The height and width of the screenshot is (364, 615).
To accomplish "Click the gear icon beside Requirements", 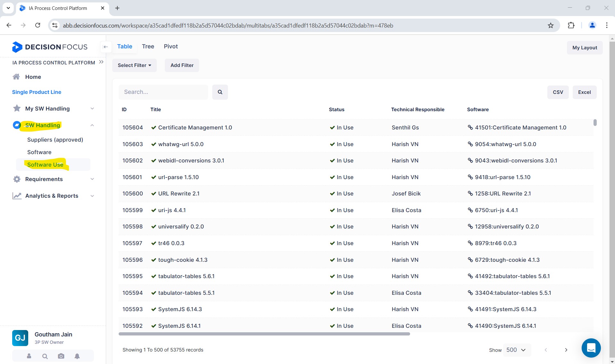I will tap(17, 179).
